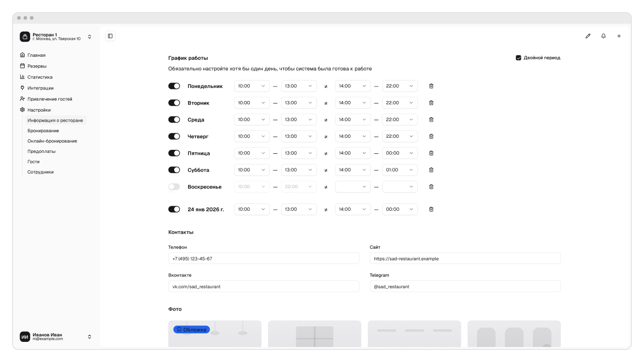Toggle the Понедельник switch off
The image size is (644, 362).
174,86
